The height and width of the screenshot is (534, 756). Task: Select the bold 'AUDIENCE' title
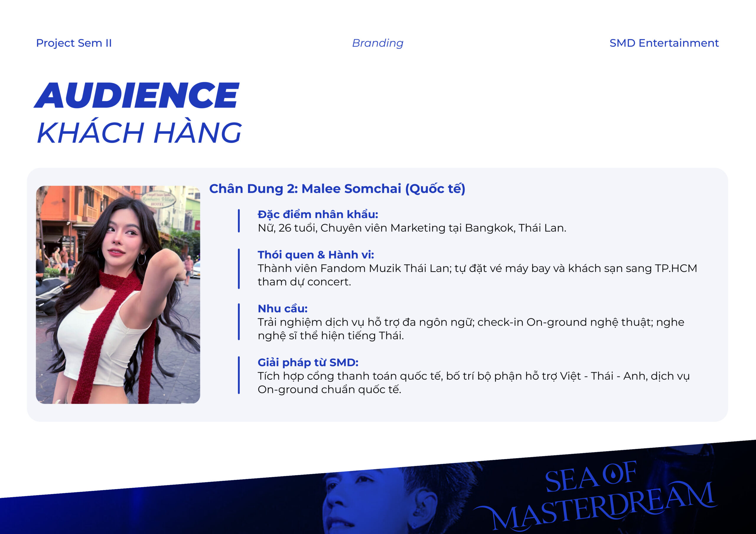point(137,95)
